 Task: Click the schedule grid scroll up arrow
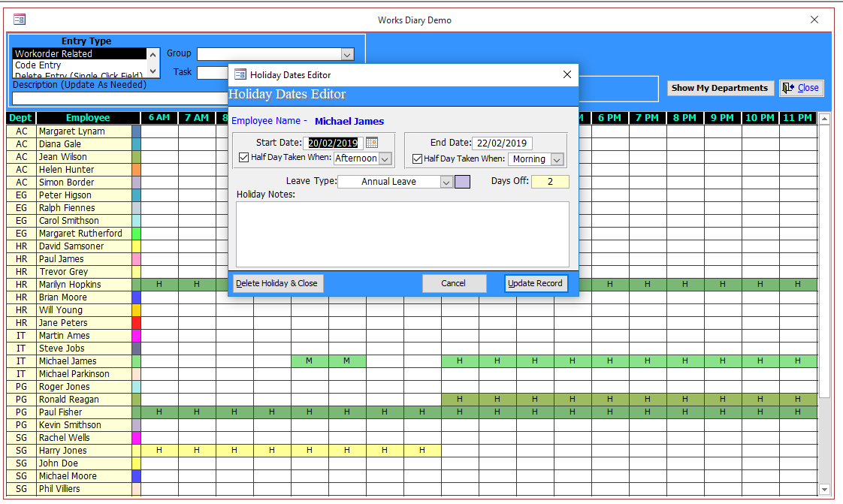pos(825,119)
